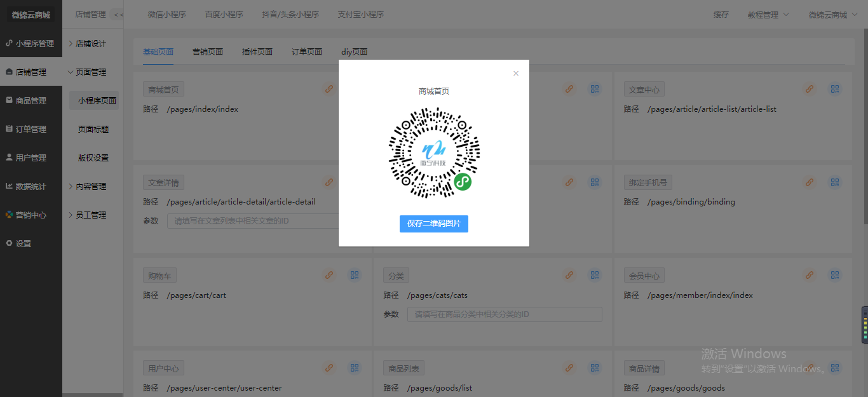
Task: Click the 微锦云商城 logo at top left
Action: (x=31, y=15)
